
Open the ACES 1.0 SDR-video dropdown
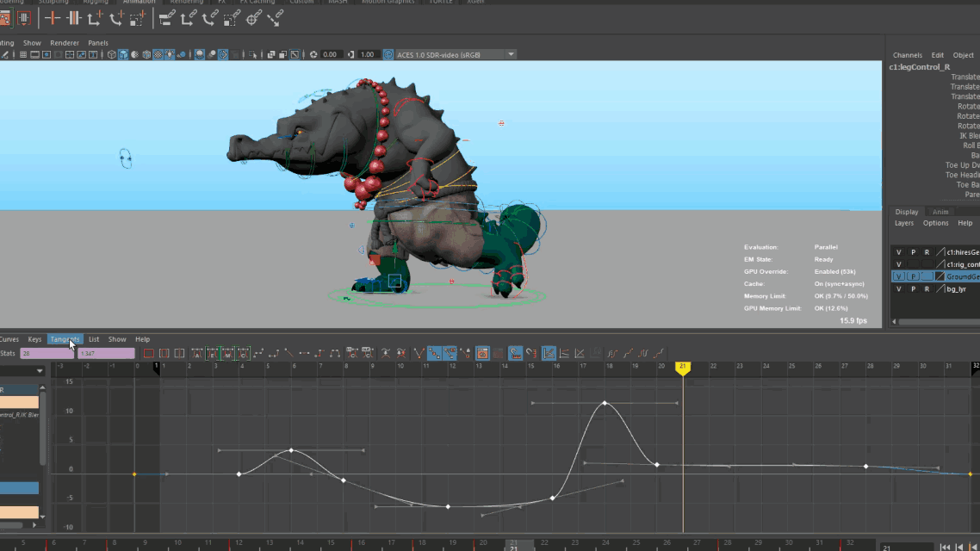click(512, 53)
